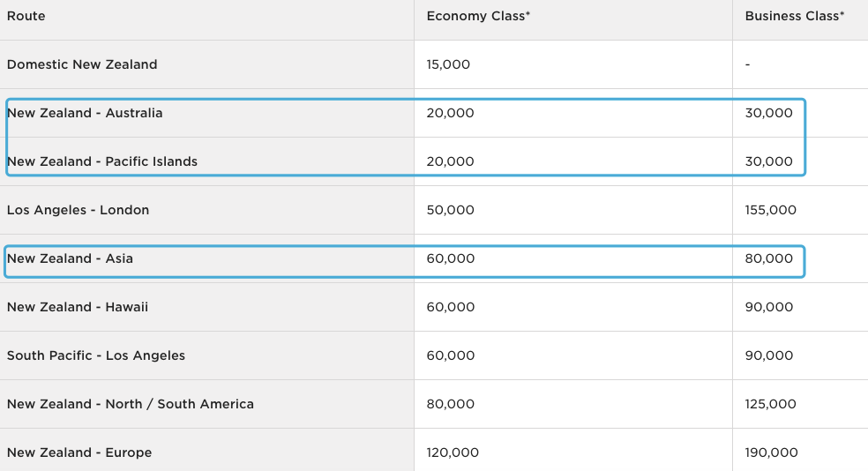The image size is (868, 471).
Task: Select the Domestic New Zealand route cell
Action: coord(82,64)
